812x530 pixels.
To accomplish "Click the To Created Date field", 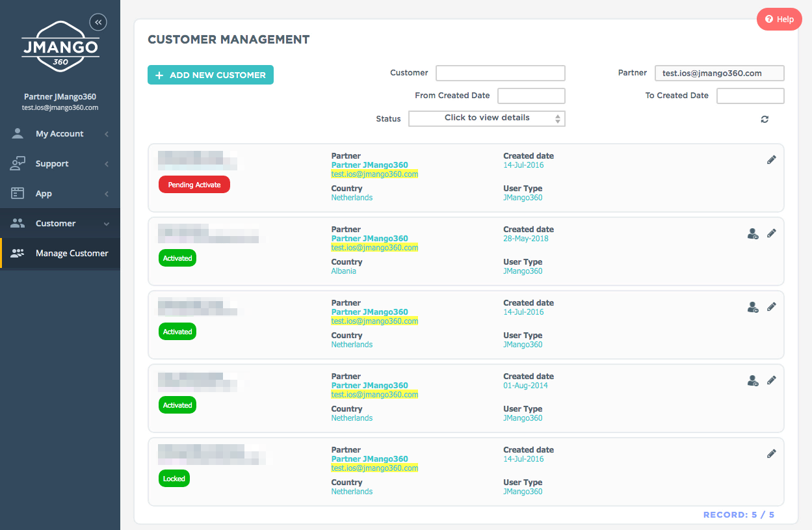I will 751,96.
